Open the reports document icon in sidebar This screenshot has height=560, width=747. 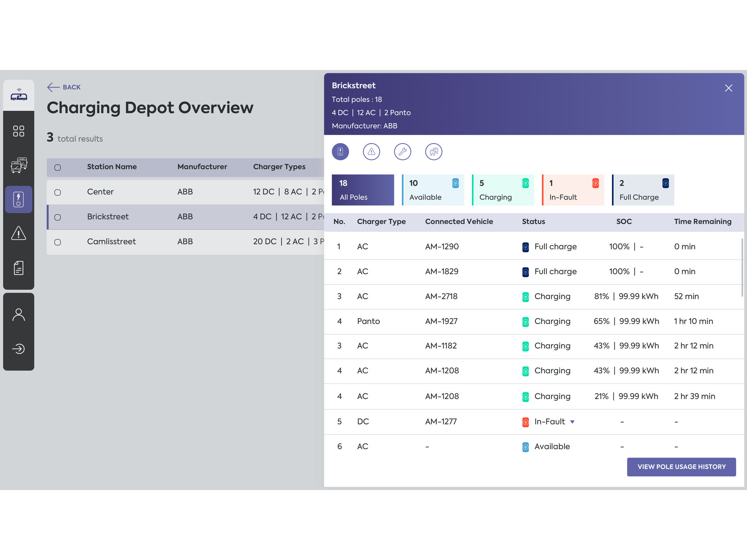tap(19, 268)
